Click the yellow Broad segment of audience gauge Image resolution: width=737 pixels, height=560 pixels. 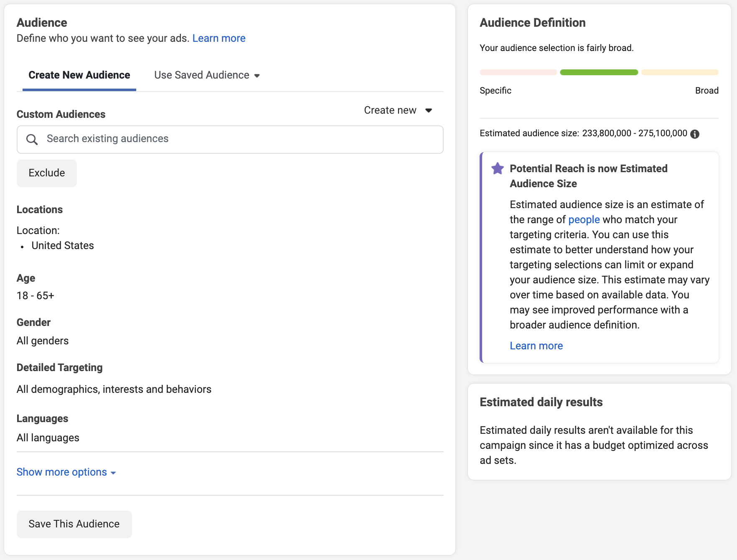pyautogui.click(x=680, y=72)
